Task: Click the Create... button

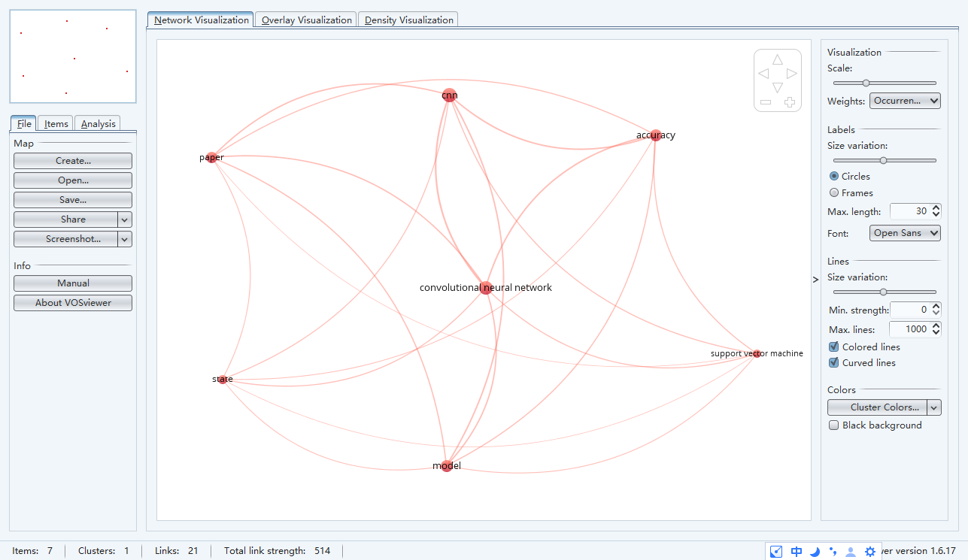Action: (73, 161)
